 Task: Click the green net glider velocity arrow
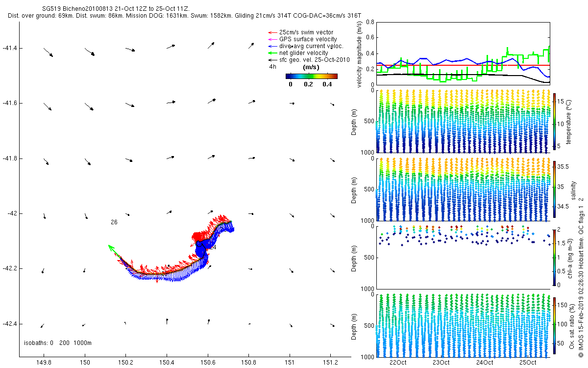point(271,53)
